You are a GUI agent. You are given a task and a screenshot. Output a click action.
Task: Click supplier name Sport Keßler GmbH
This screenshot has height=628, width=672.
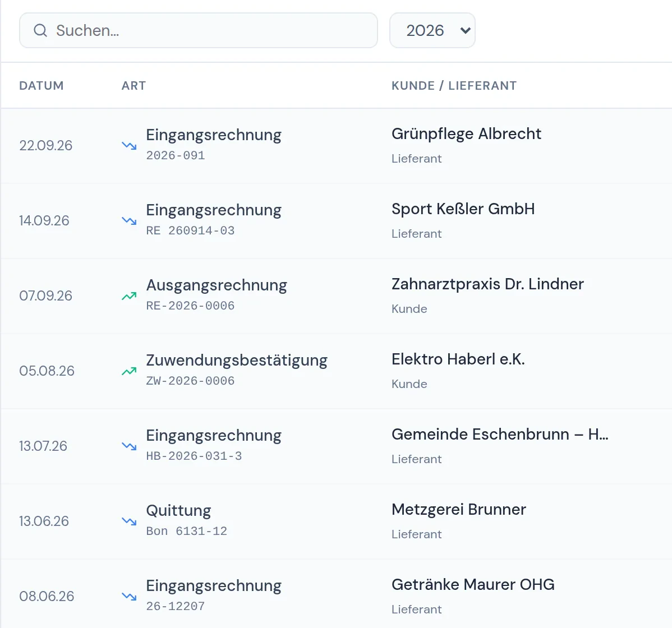(x=463, y=209)
